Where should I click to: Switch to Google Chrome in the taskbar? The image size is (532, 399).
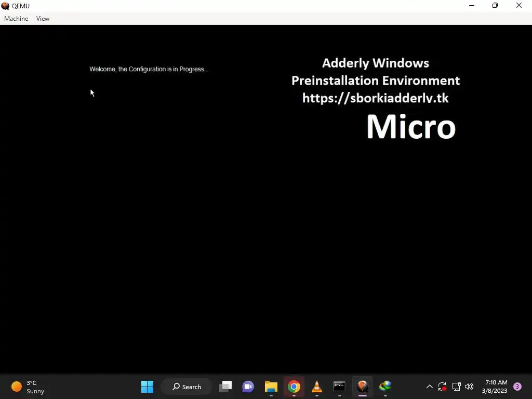(294, 387)
